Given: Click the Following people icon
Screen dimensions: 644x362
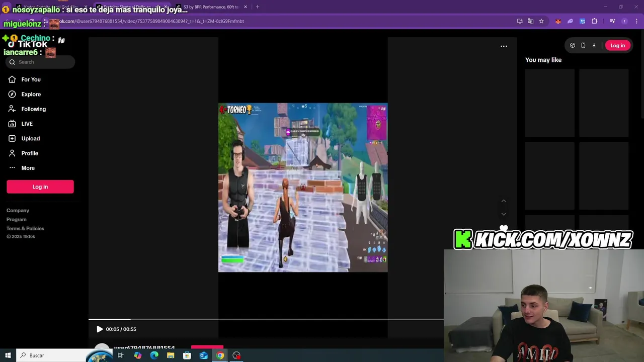Looking at the screenshot, I should click(x=12, y=109).
